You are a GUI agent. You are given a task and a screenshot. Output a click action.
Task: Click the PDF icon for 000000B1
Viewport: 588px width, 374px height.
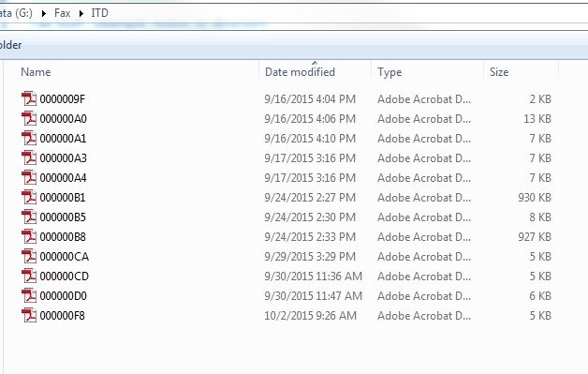pyautogui.click(x=29, y=198)
